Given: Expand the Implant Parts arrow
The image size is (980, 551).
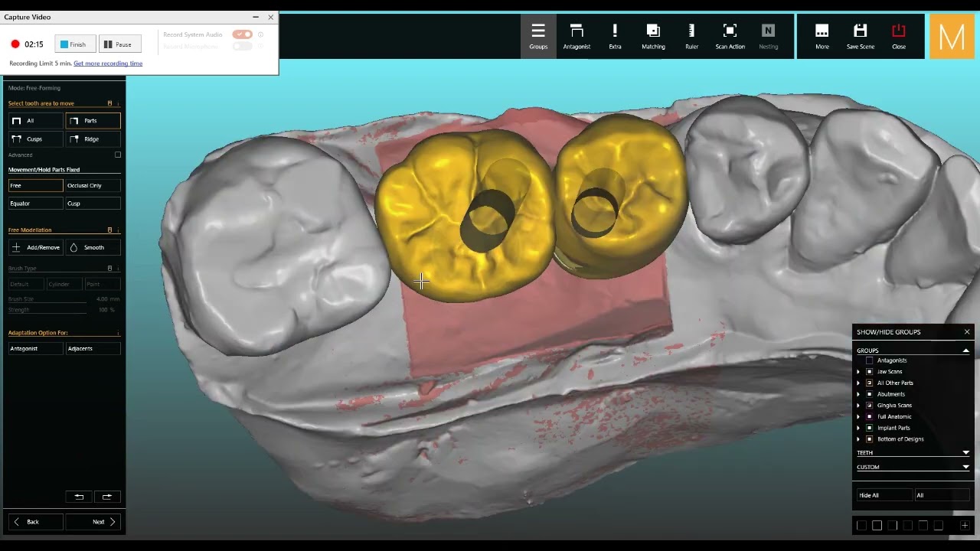Looking at the screenshot, I should pos(857,428).
